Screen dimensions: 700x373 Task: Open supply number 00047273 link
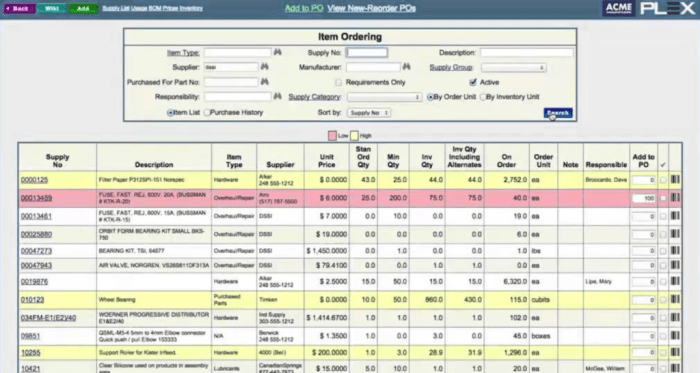pos(36,251)
